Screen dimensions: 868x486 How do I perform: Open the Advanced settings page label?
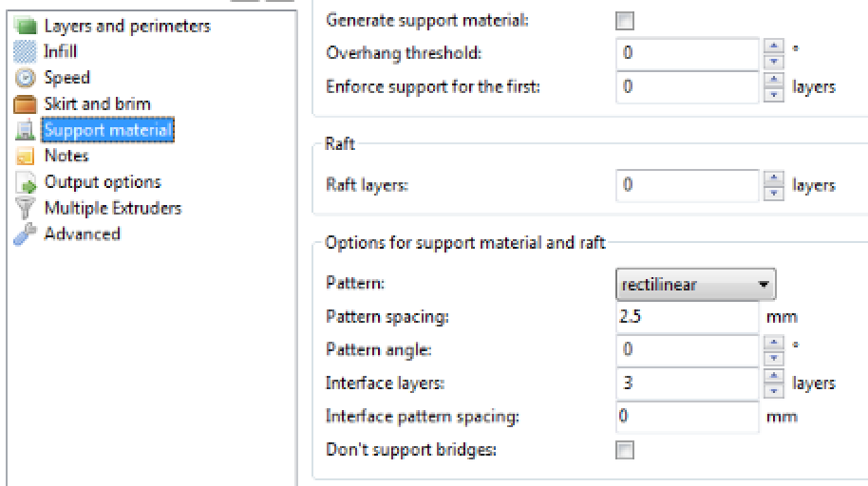(x=82, y=234)
